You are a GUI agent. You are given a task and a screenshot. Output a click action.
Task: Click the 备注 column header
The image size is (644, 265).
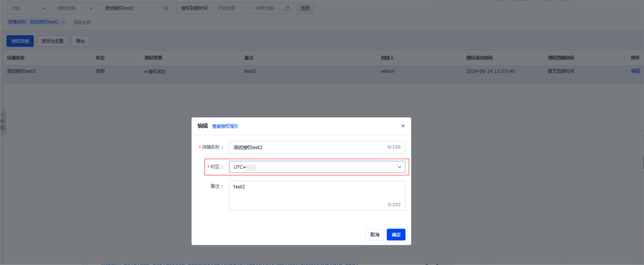tap(249, 58)
